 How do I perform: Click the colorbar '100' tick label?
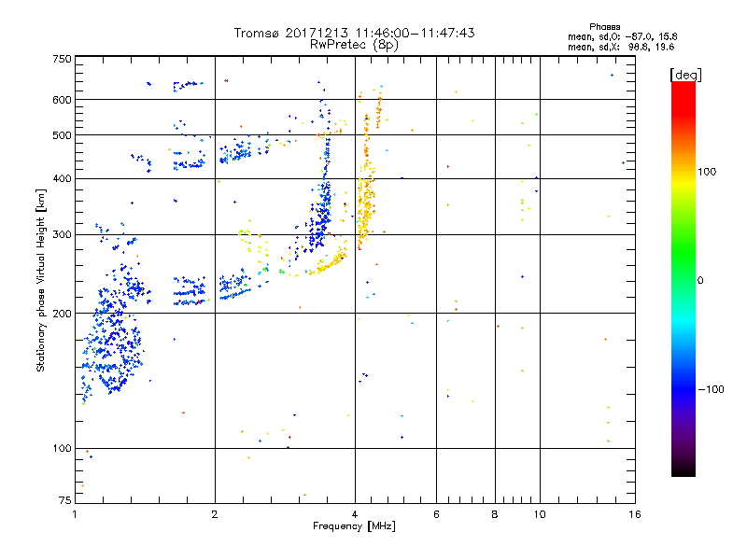tap(707, 172)
